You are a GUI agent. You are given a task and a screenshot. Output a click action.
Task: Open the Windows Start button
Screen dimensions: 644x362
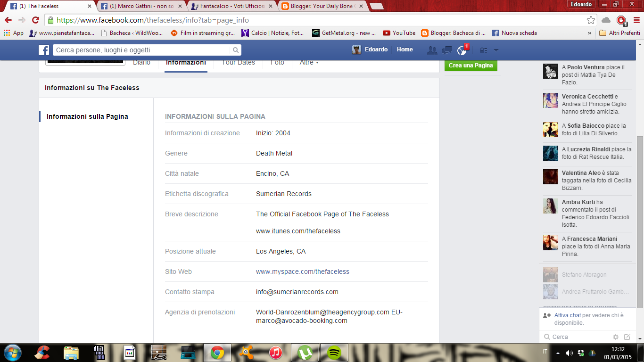[x=13, y=353]
